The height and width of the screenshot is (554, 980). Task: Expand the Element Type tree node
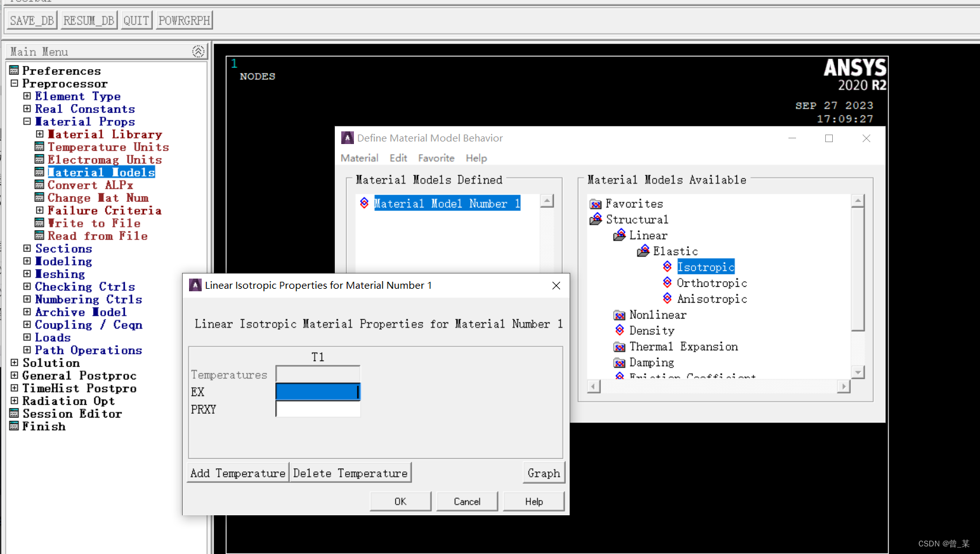click(x=27, y=96)
